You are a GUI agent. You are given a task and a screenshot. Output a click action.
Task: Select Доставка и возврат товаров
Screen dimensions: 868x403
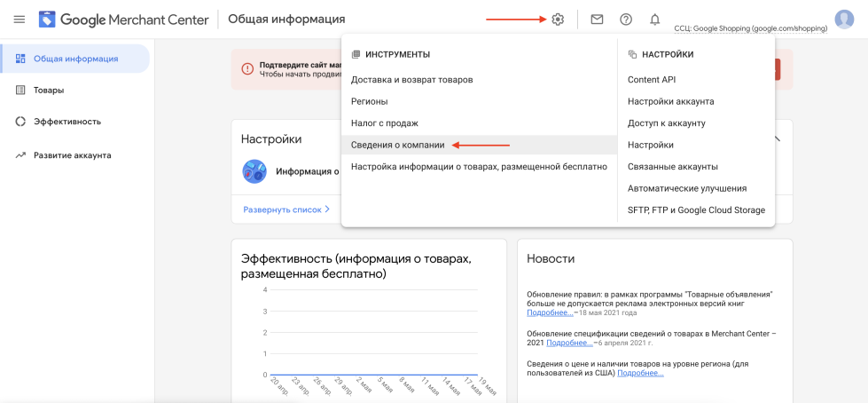412,80
